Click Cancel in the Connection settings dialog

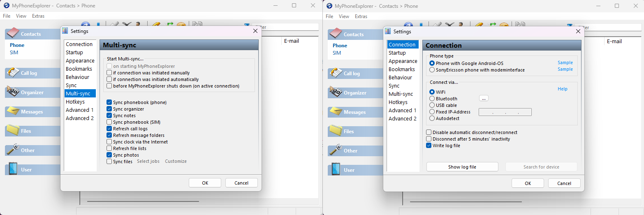564,183
